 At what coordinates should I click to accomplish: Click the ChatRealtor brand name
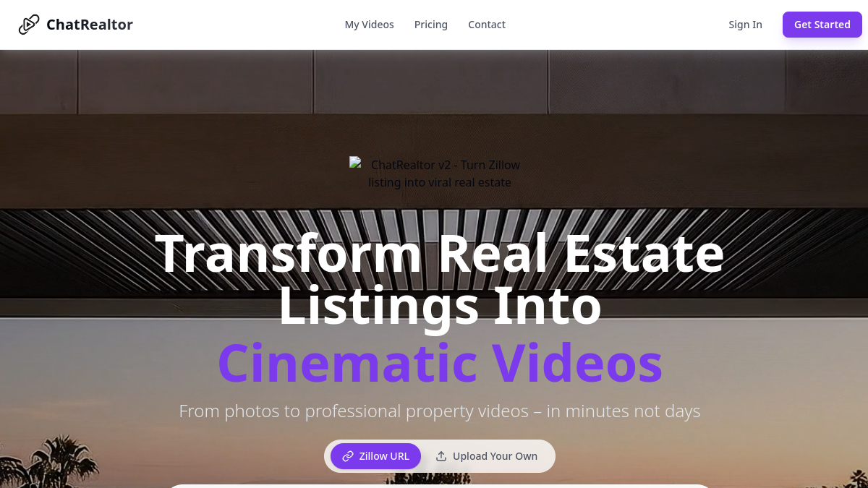coord(90,25)
